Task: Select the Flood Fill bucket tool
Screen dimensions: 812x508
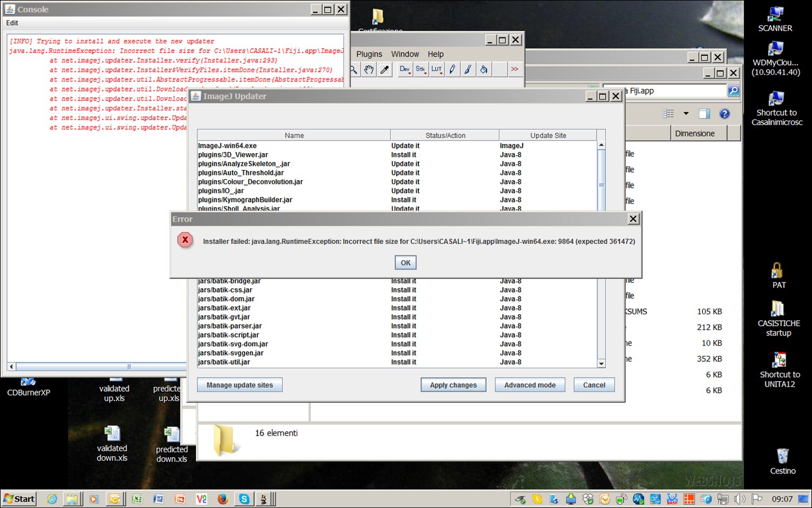Action: click(x=484, y=69)
